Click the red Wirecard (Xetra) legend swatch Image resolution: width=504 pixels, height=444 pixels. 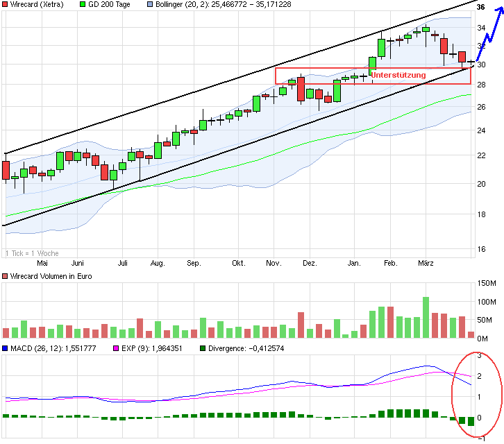(x=5, y=4)
